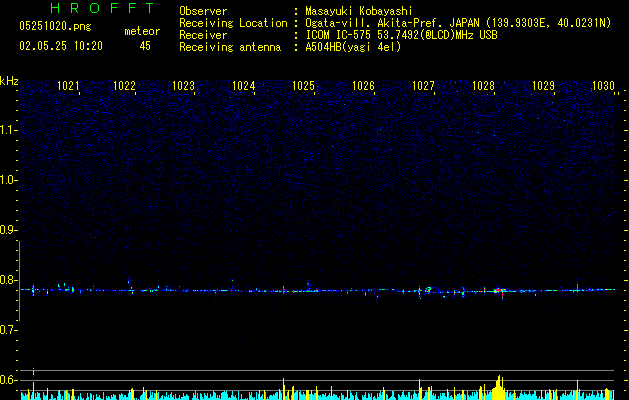
Task: Click receiver ICOM IC-575 frequency text
Action: point(401,35)
